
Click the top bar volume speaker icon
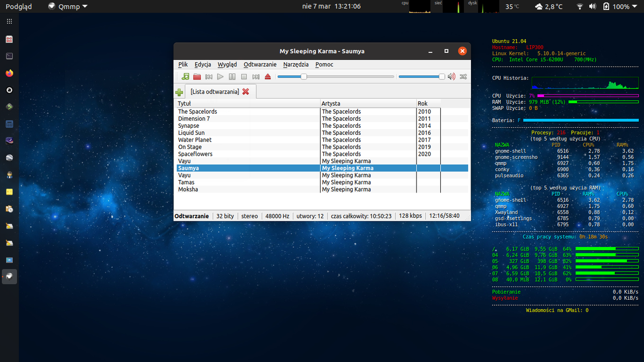click(x=593, y=7)
